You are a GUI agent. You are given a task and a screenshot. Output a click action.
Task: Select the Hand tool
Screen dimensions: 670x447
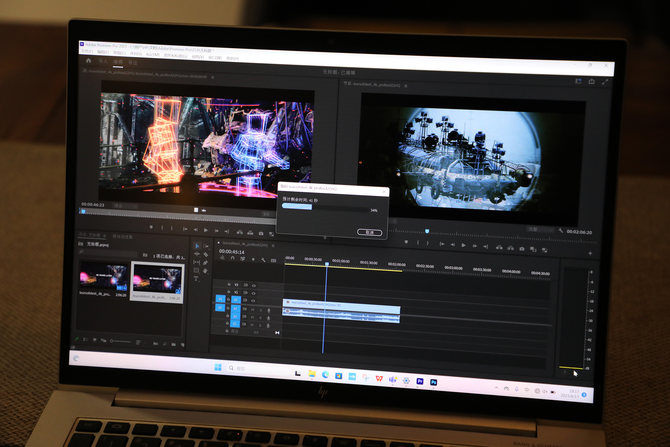tap(206, 271)
